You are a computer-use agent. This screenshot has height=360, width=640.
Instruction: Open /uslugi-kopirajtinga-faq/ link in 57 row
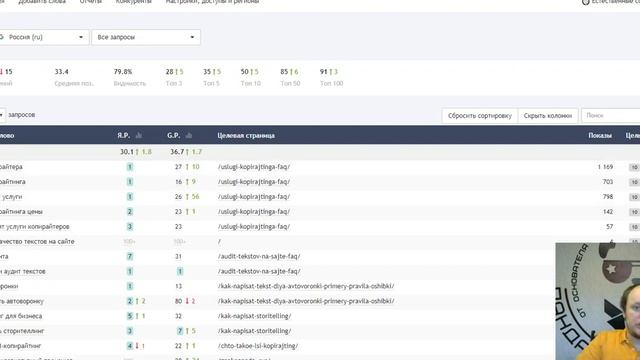(x=254, y=227)
